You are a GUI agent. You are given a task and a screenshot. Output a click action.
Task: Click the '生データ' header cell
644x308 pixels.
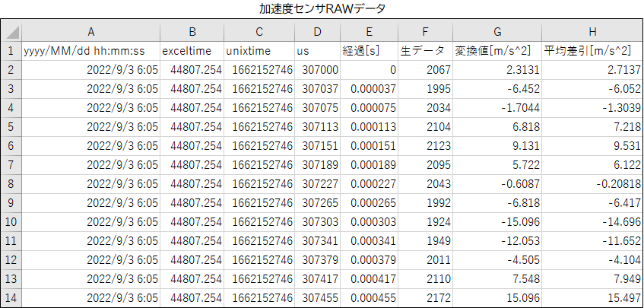(426, 50)
